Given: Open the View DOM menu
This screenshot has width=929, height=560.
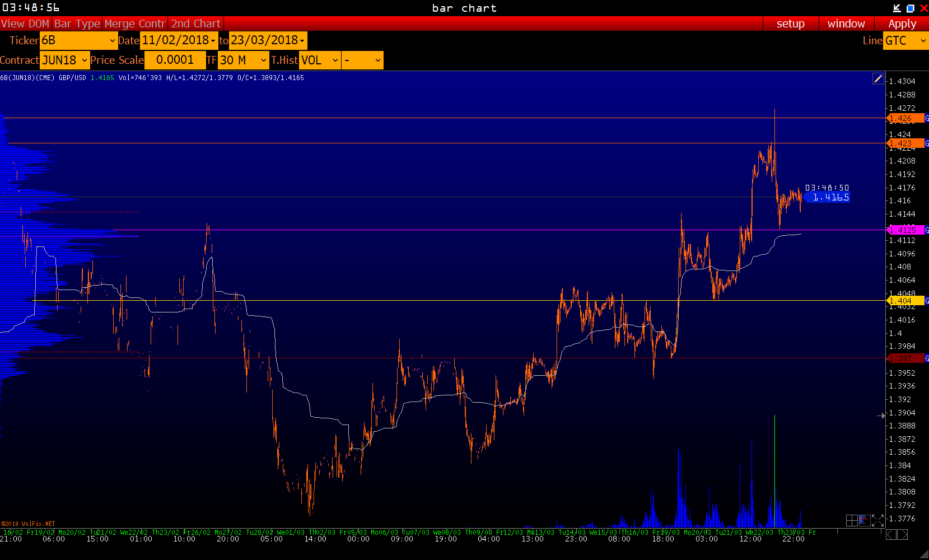Looking at the screenshot, I should [25, 24].
